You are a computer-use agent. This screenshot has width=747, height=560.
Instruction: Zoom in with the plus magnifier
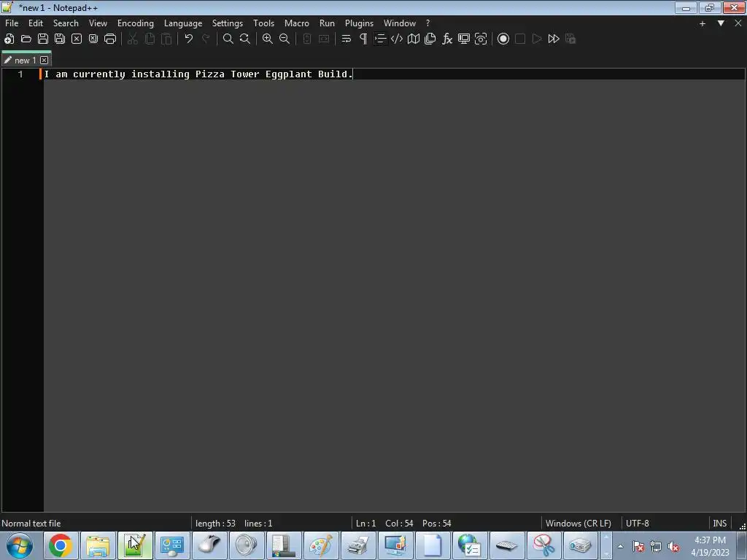point(268,39)
